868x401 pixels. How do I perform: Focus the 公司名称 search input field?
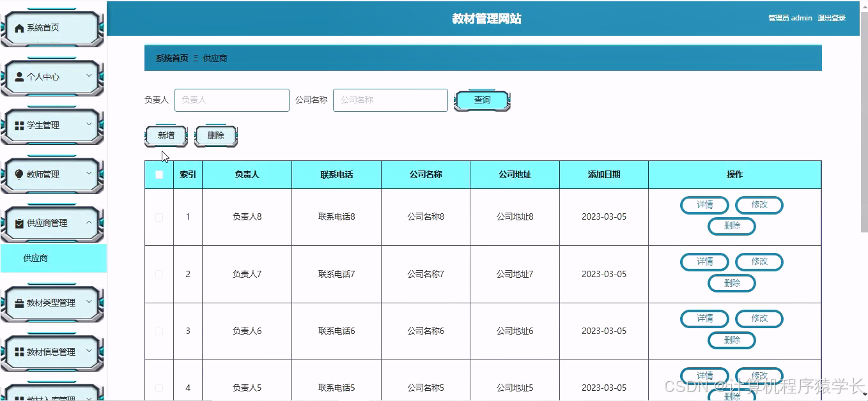[x=391, y=100]
